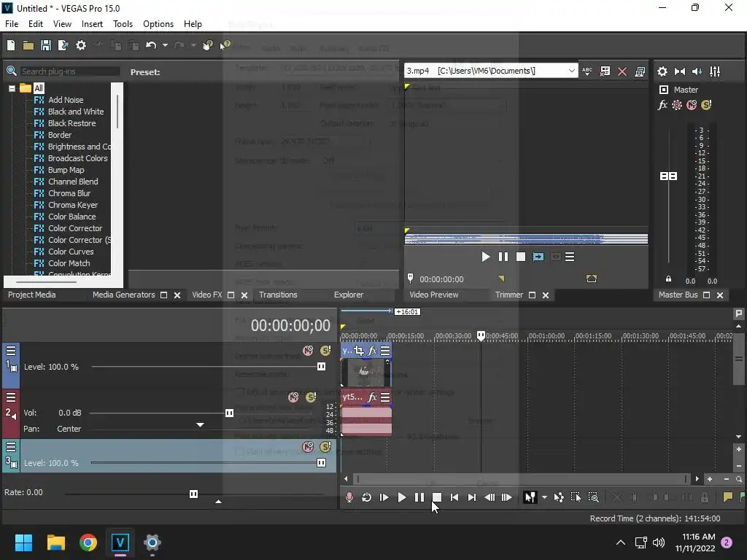Save the project using the floppy icon

46,45
